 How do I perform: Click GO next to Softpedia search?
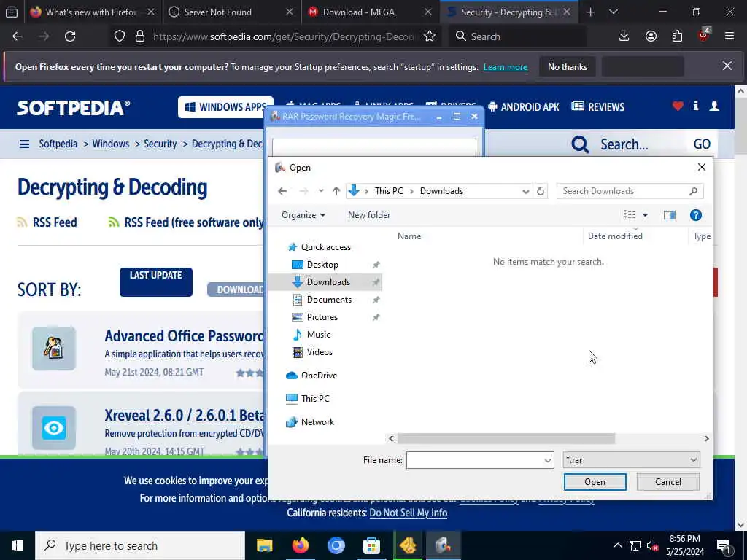(x=702, y=144)
